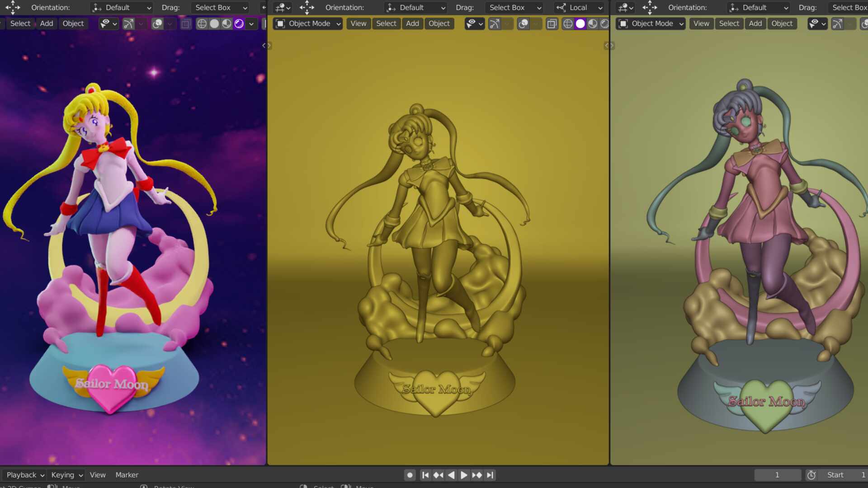Select rendered shading in the left viewport
This screenshot has height=488, width=868.
(239, 23)
